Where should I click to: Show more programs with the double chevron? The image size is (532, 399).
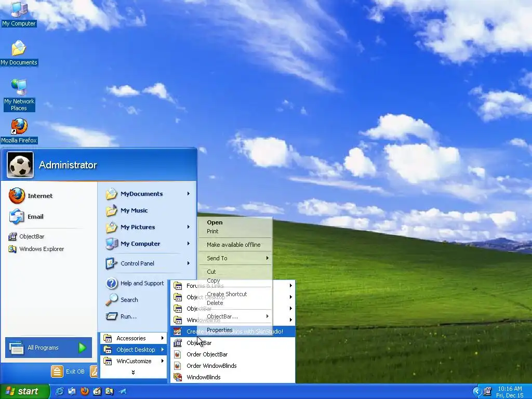coord(134,372)
